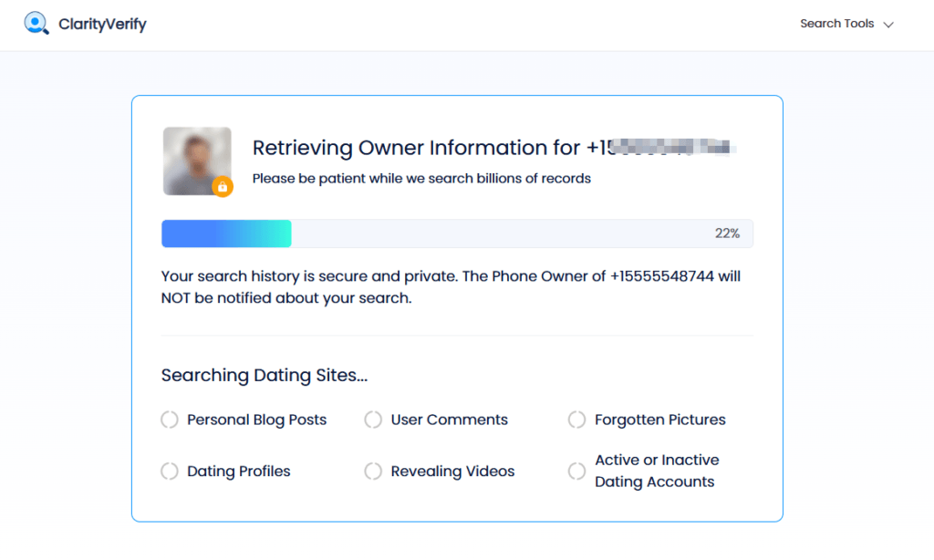Click the blue progress bar fill

coord(226,233)
